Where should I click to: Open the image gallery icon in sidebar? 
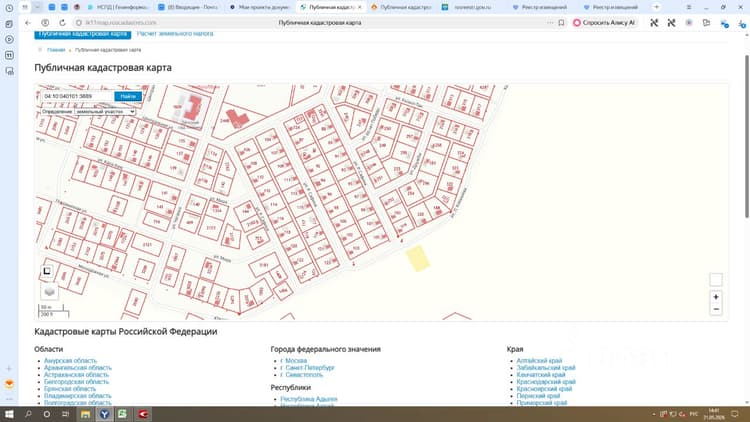pos(9,71)
